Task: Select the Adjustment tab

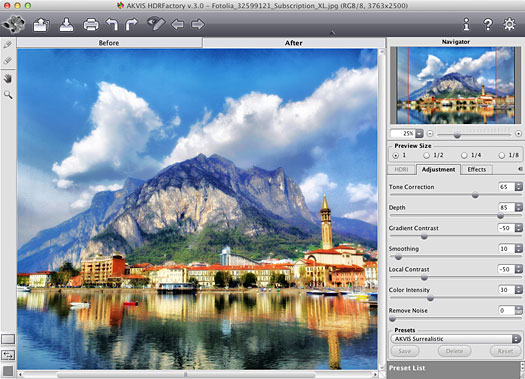Action: pos(438,169)
